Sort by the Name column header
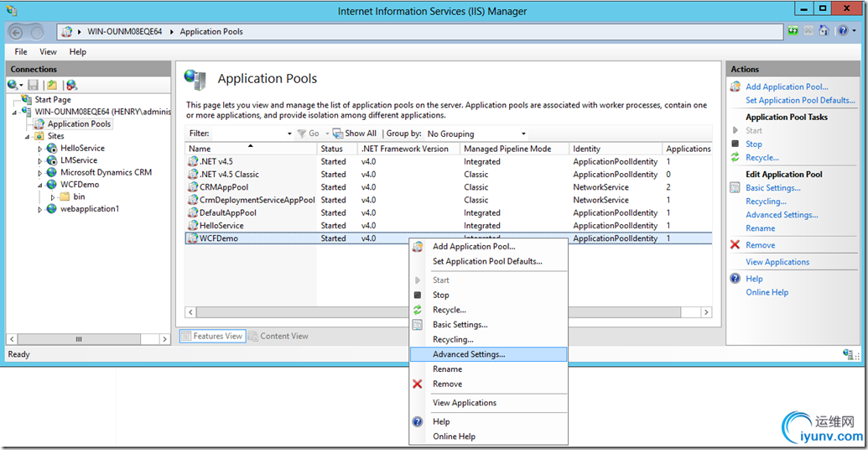The image size is (868, 450). (x=251, y=149)
